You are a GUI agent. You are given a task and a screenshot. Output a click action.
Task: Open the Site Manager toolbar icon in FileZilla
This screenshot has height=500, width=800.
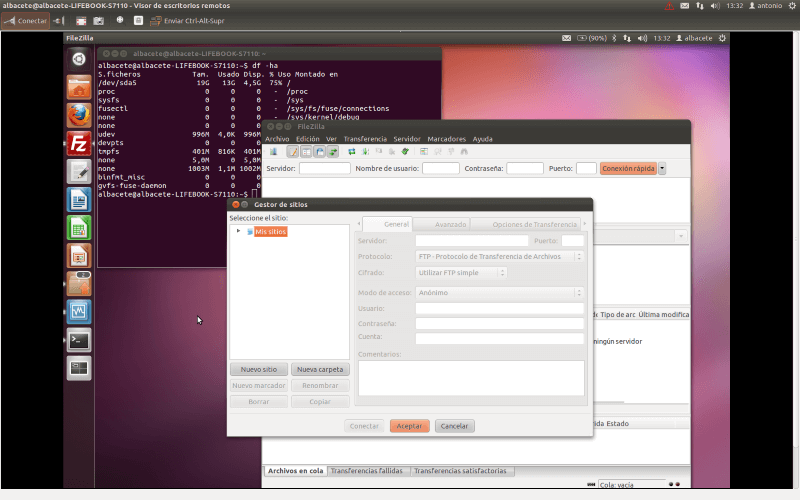point(273,152)
